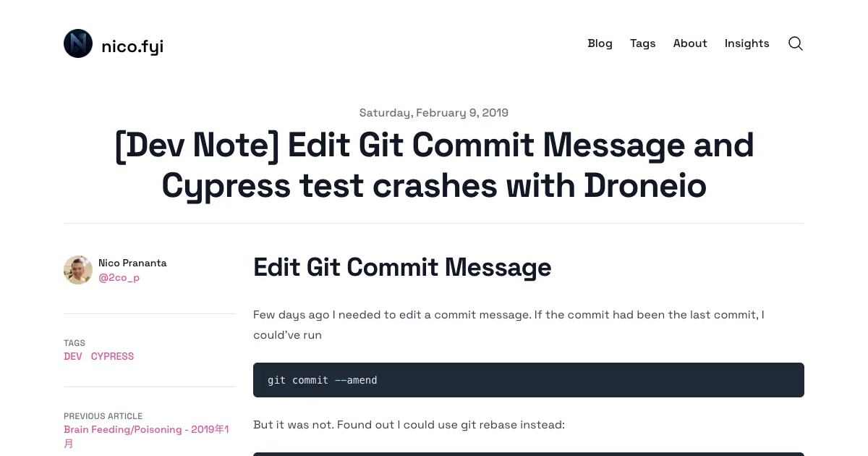Click Nico Prananta's avatar photo
Screen dimensions: 868x456
tap(78, 270)
